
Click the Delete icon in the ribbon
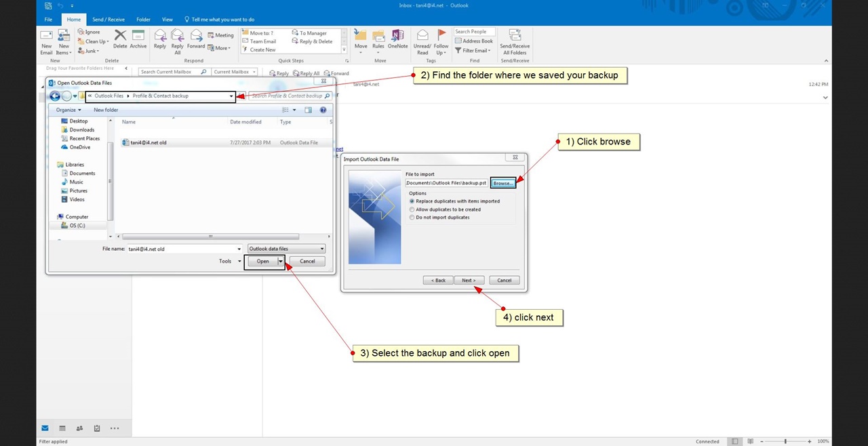coord(120,35)
